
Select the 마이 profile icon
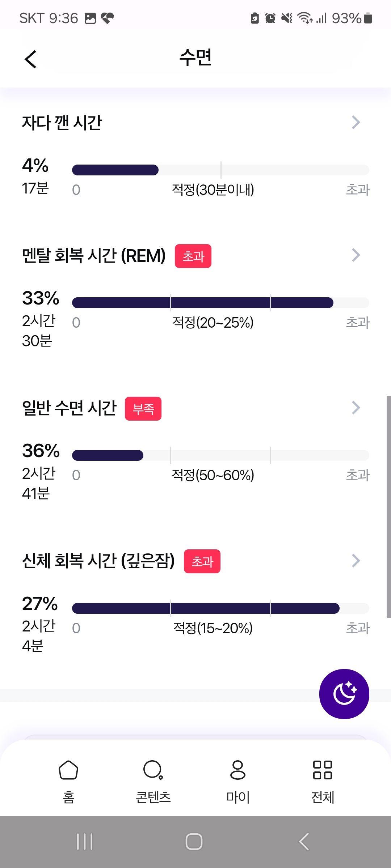click(x=238, y=770)
